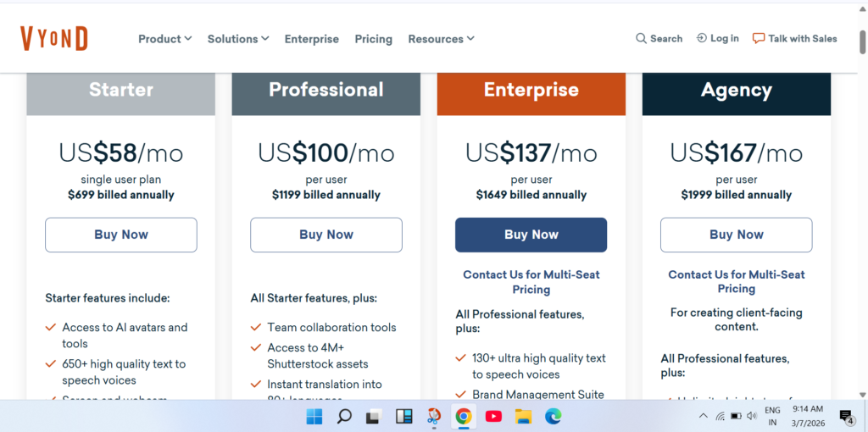The width and height of the screenshot is (868, 432).
Task: Open the Pricing nav item
Action: point(373,39)
